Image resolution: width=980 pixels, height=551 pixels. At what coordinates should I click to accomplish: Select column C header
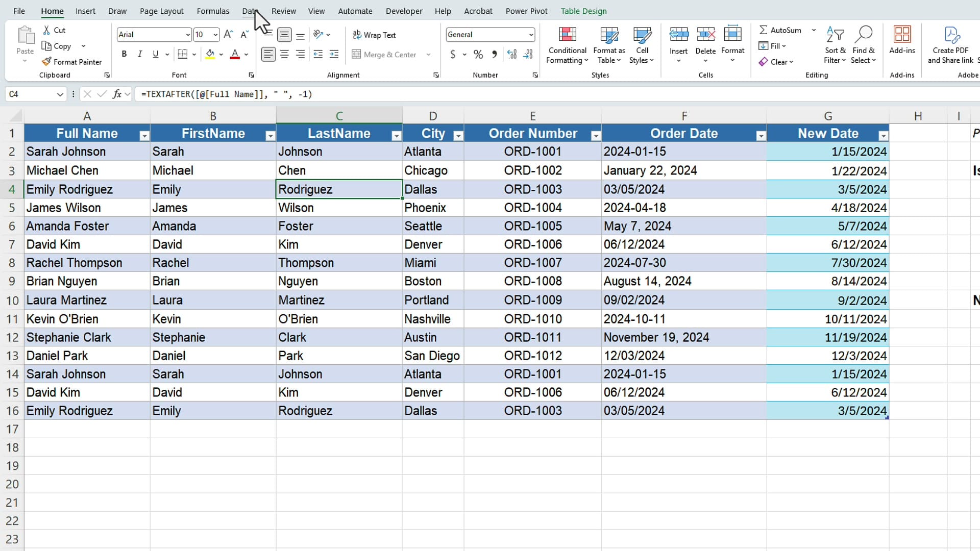339,116
